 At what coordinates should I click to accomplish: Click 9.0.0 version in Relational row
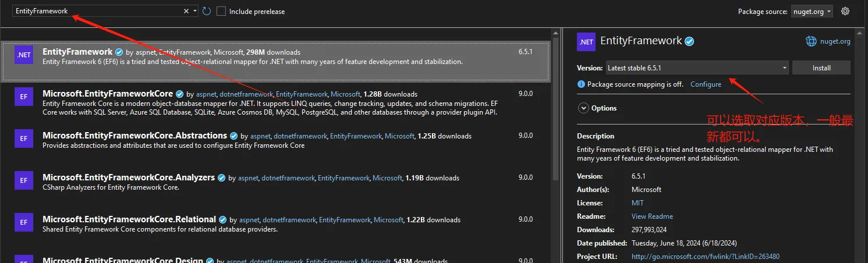526,219
